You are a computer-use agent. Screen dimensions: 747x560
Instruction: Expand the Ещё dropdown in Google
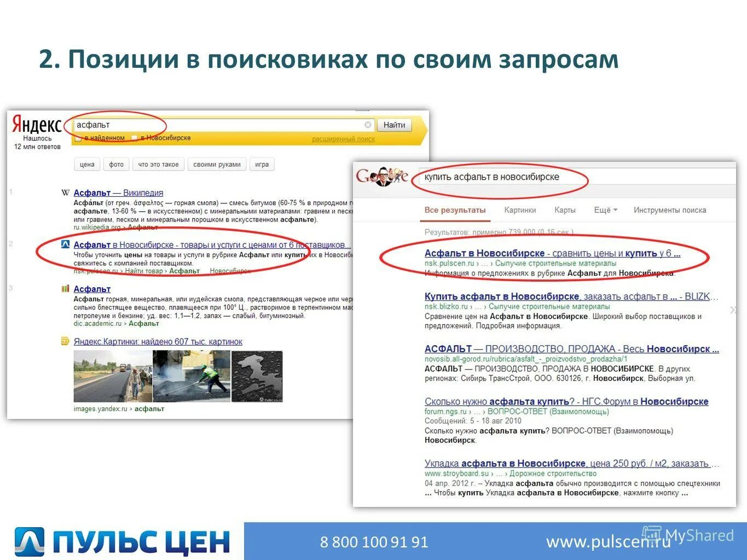[606, 210]
